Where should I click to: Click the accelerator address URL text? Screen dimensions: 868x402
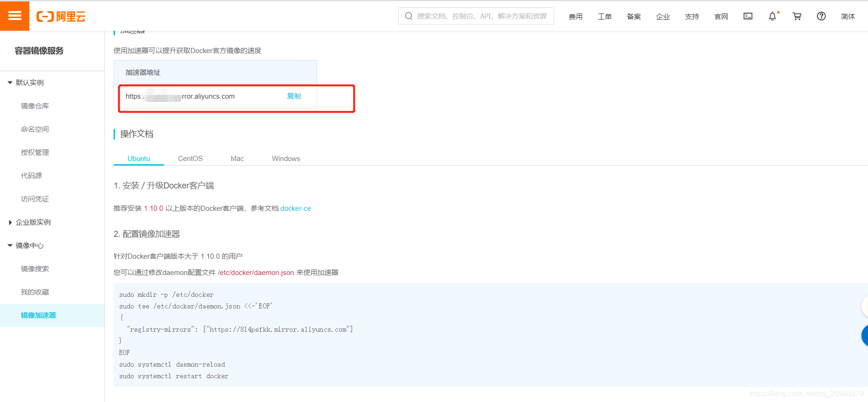[x=180, y=96]
